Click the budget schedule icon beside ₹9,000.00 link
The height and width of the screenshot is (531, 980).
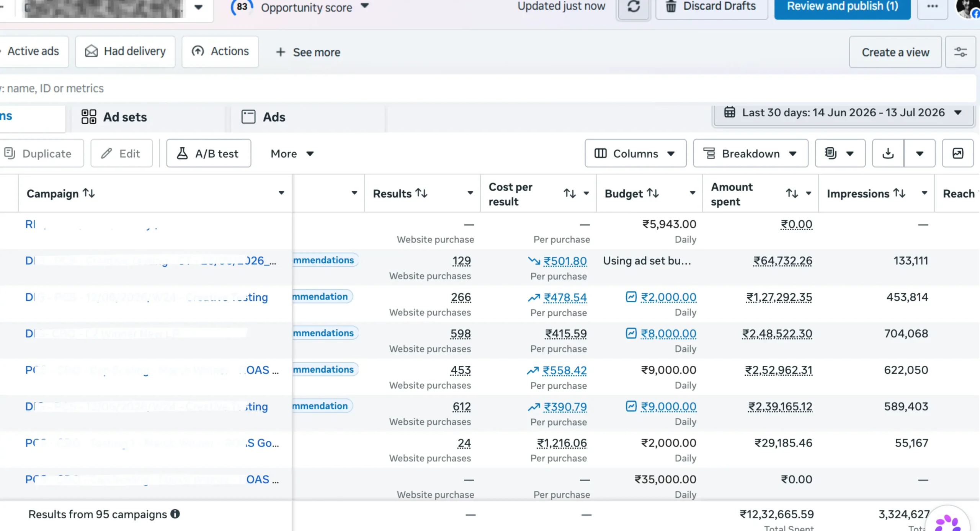pos(631,406)
